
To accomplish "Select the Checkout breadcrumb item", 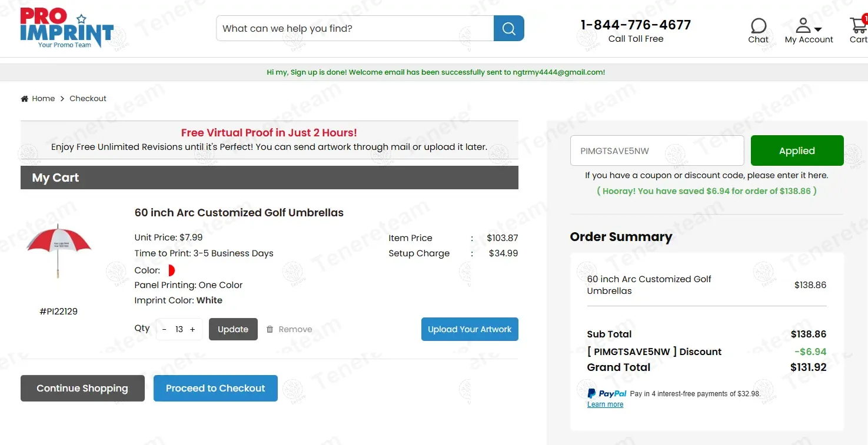I will (88, 98).
